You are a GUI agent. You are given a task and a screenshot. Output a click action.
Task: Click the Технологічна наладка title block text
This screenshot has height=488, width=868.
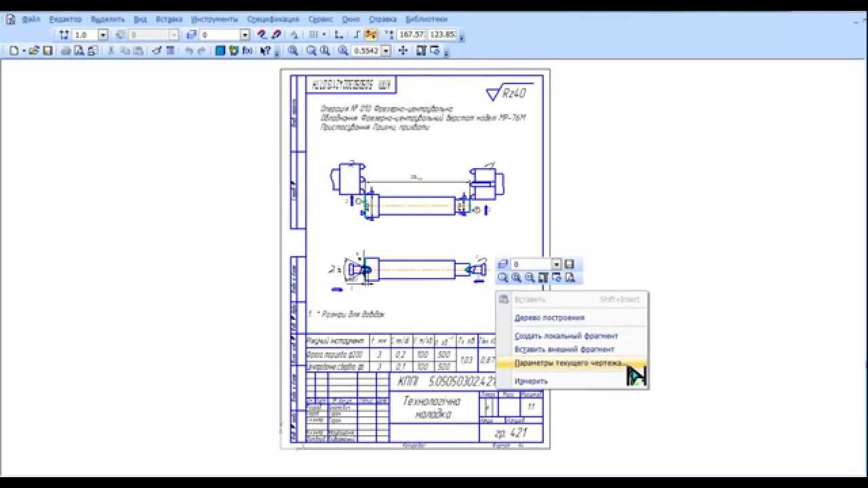point(431,407)
